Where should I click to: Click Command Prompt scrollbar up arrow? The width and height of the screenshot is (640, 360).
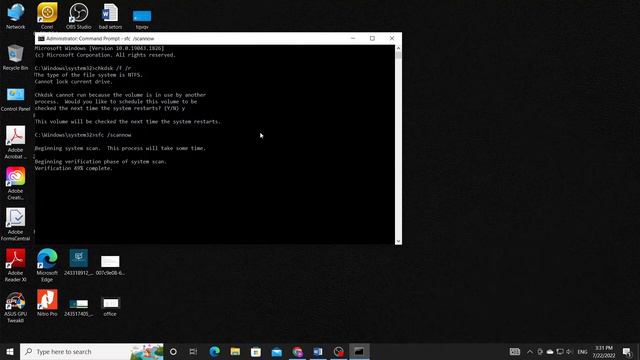(x=398, y=48)
